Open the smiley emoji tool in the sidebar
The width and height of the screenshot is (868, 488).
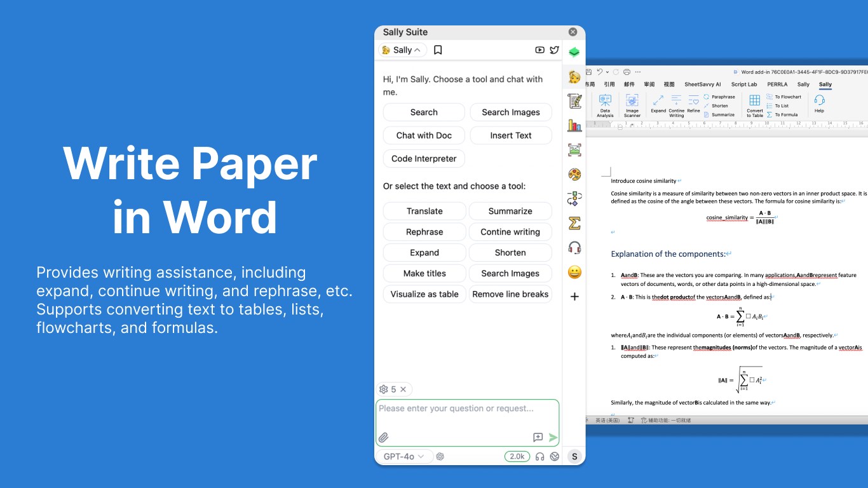[x=574, y=273]
